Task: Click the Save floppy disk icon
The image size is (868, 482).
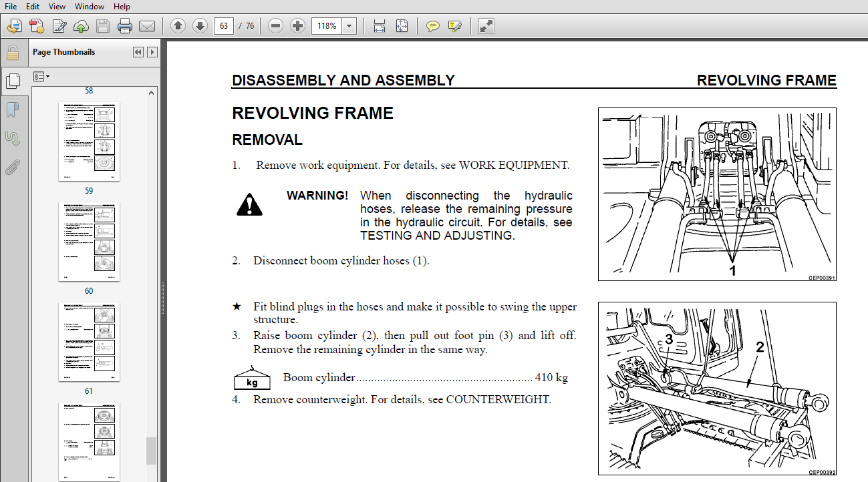Action: [103, 26]
